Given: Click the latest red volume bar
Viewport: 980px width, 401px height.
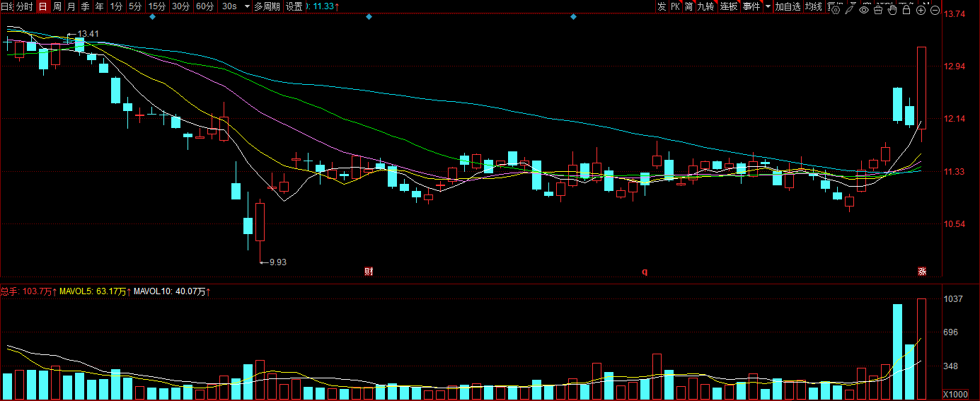Looking at the screenshot, I should 922,349.
